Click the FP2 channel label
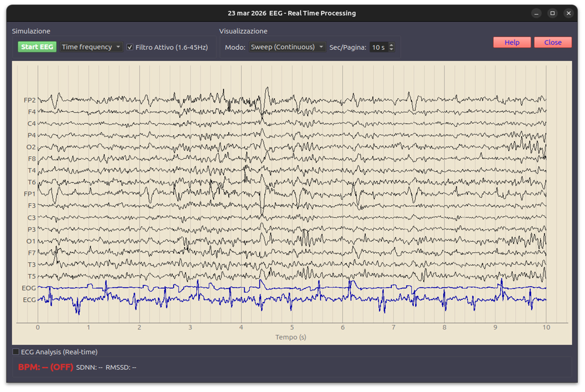The width and height of the screenshot is (585, 392). click(x=29, y=100)
